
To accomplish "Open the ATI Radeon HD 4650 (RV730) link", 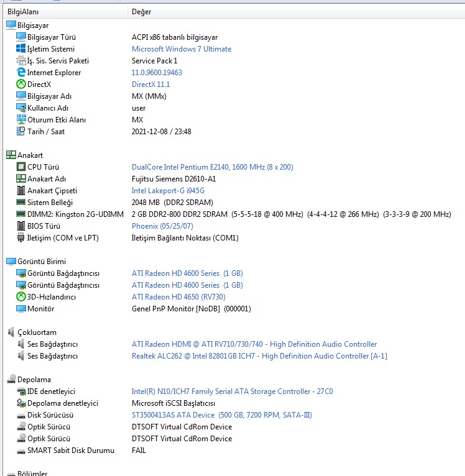I will coord(178,297).
